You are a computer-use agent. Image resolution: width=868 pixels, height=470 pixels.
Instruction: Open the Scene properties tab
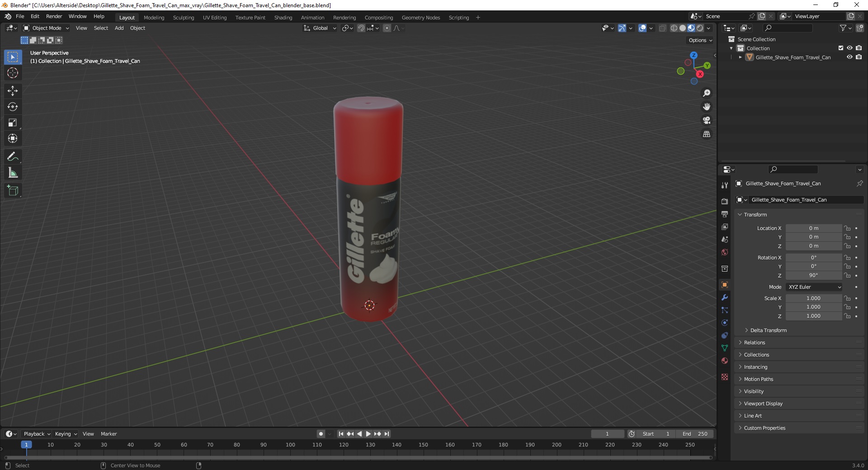coord(725,239)
